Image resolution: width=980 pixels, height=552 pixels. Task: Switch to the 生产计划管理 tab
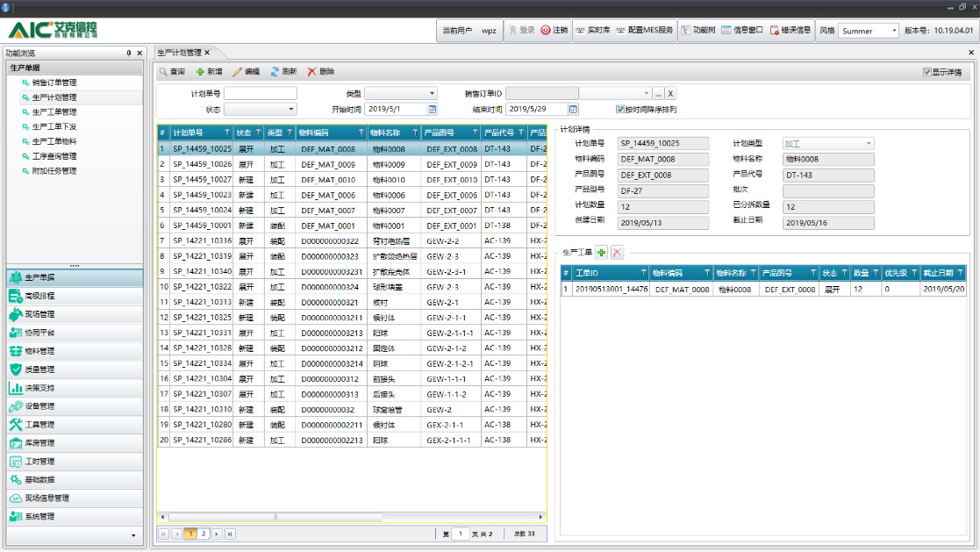click(179, 53)
